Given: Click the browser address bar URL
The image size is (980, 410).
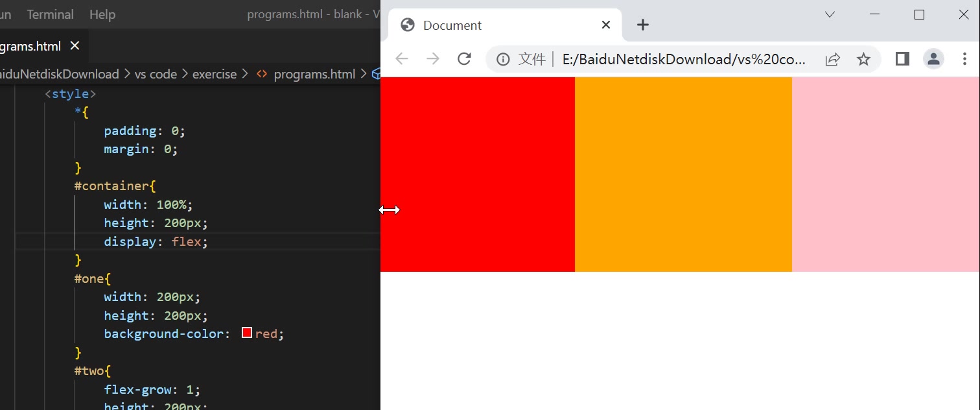Looking at the screenshot, I should [x=684, y=60].
